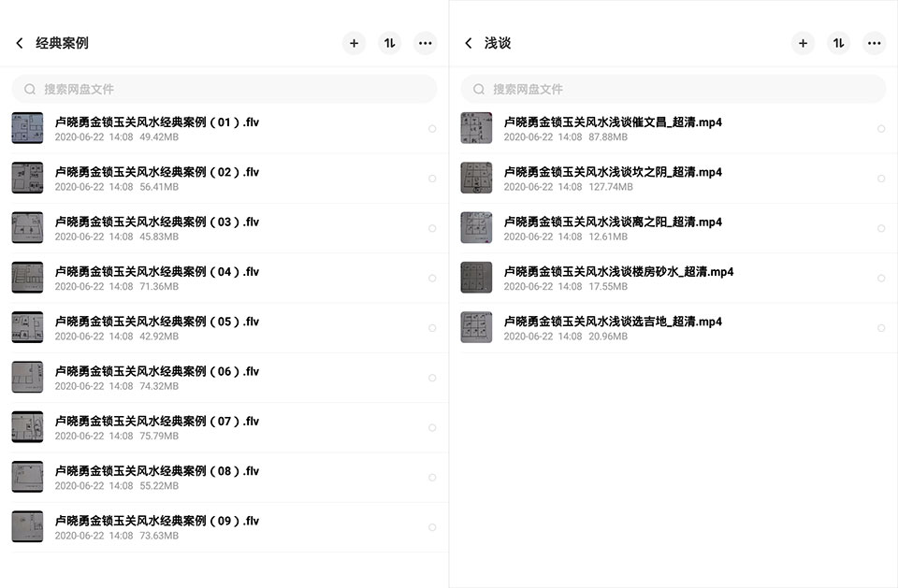The image size is (898, 588).
Task: Select the radio for 浅谈催文昌_超清.mp4
Action: [x=881, y=129]
